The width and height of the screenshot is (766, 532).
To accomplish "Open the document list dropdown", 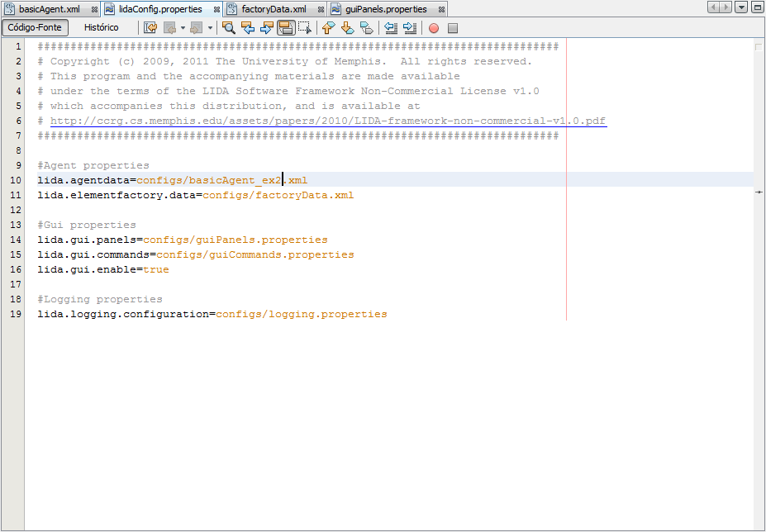I will [741, 7].
